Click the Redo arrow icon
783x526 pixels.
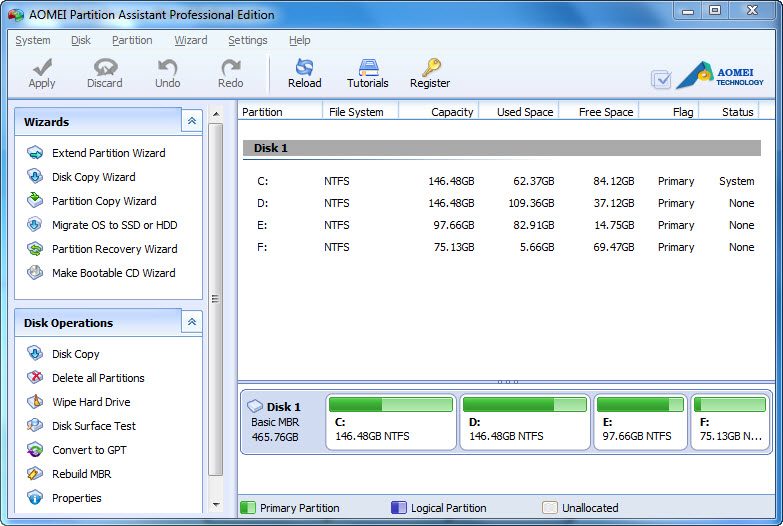pyautogui.click(x=231, y=67)
